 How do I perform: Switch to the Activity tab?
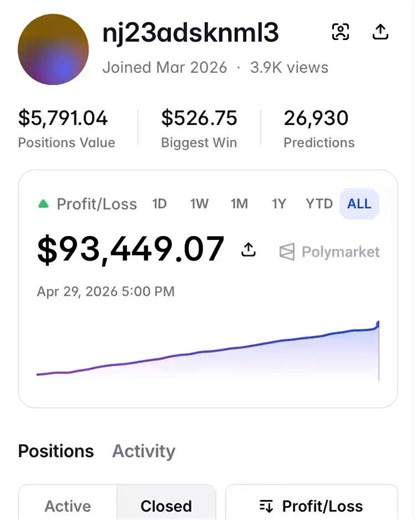(x=144, y=451)
